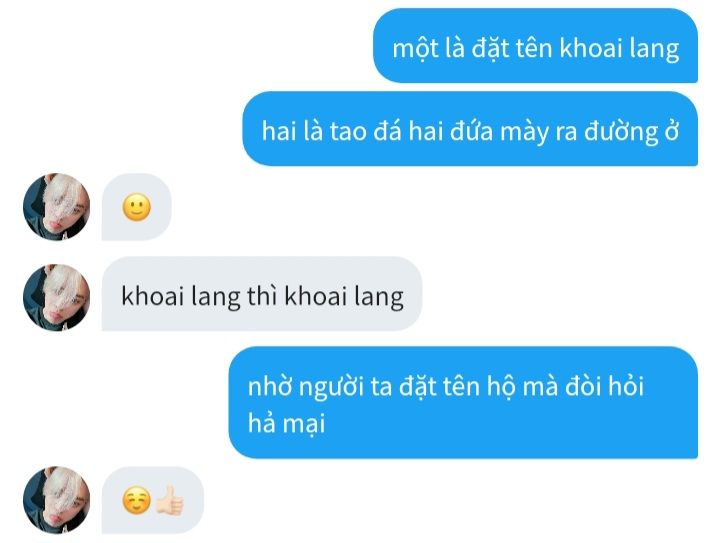Click the word "tao" in the second blue message
720x543 pixels.
pyautogui.click(x=348, y=131)
